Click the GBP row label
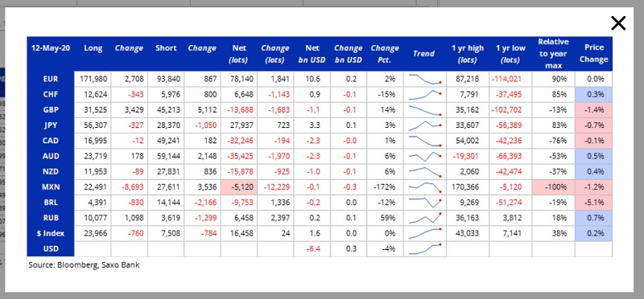644x299 pixels. [51, 110]
